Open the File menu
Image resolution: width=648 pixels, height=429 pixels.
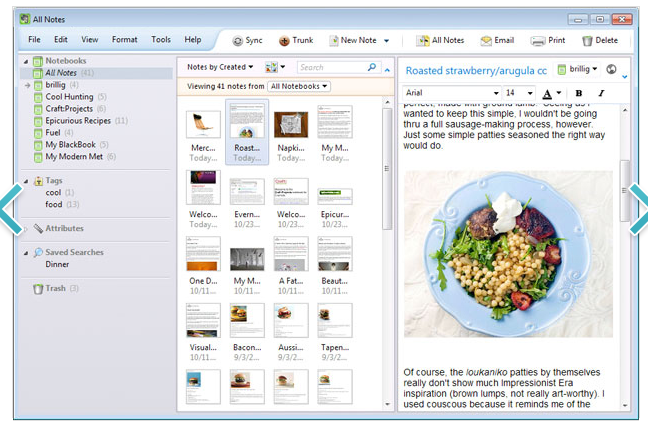tap(34, 40)
